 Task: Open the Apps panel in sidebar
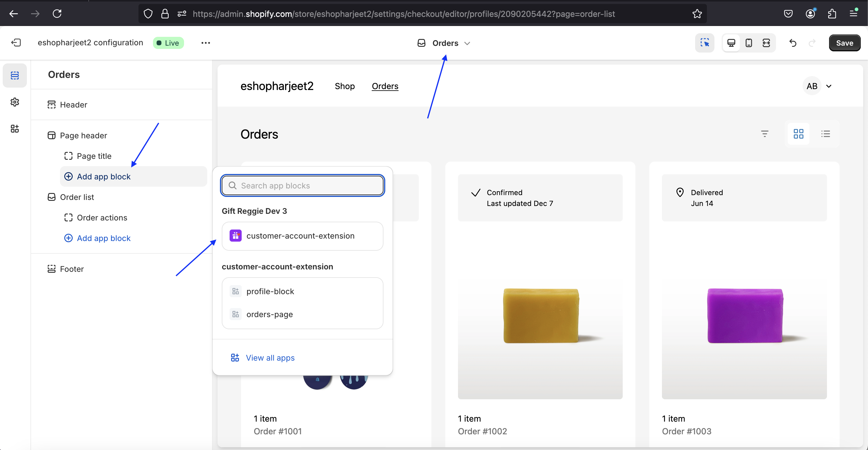[15, 129]
